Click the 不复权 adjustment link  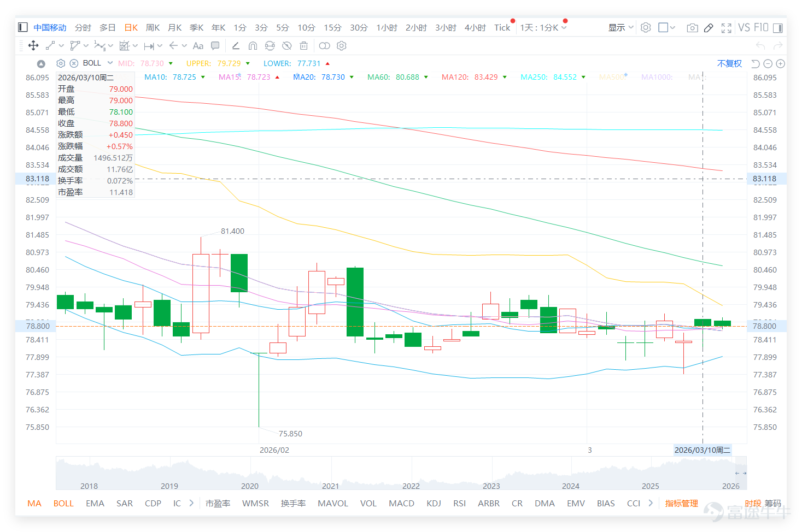point(729,63)
